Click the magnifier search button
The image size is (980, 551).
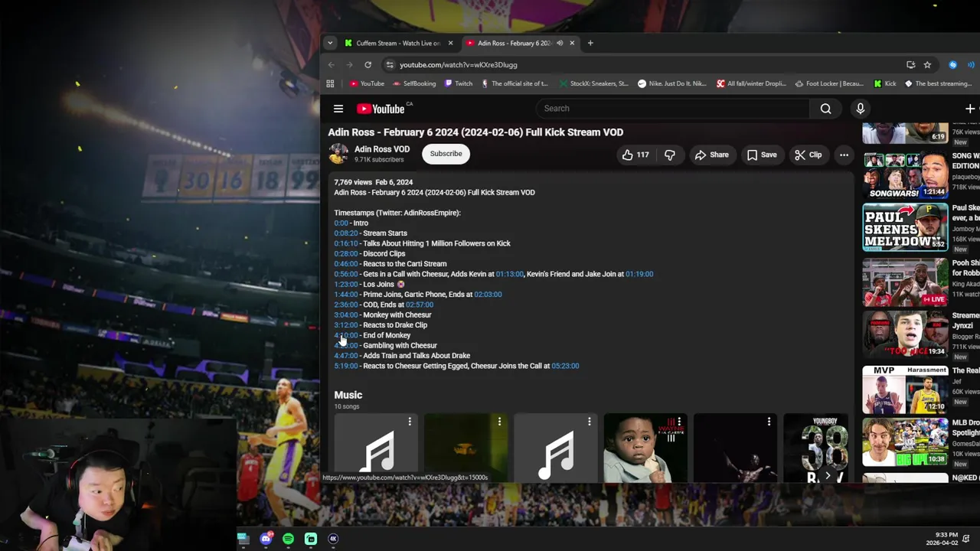[825, 109]
